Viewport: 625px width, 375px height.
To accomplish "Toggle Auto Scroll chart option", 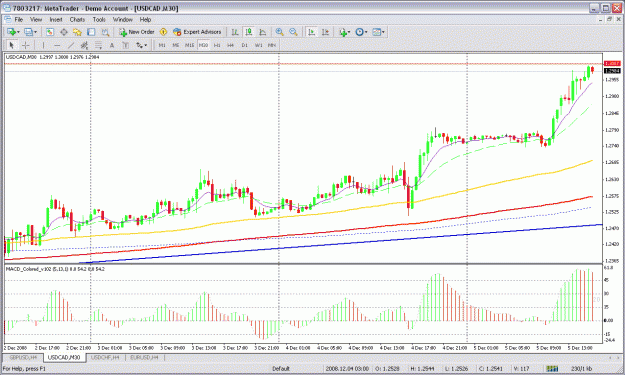I will click(312, 32).
